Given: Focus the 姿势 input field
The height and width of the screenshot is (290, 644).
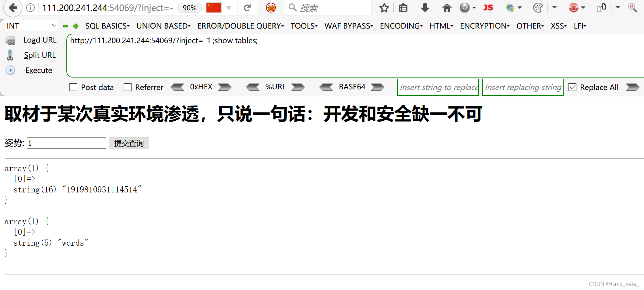Looking at the screenshot, I should tap(66, 143).
